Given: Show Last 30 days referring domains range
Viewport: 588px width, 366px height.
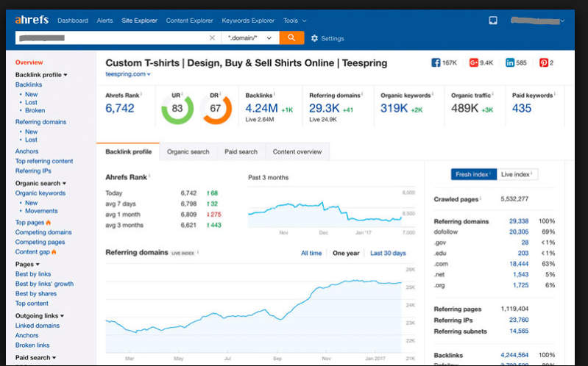Looking at the screenshot, I should click(x=388, y=254).
